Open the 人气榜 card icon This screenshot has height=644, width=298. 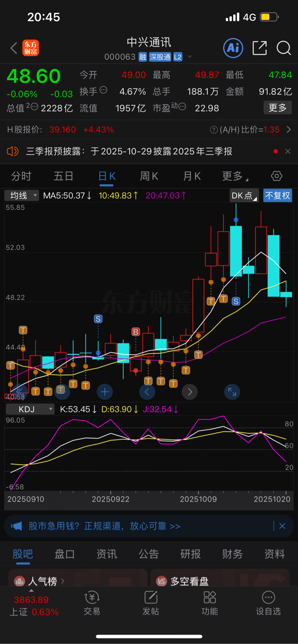pyautogui.click(x=19, y=581)
